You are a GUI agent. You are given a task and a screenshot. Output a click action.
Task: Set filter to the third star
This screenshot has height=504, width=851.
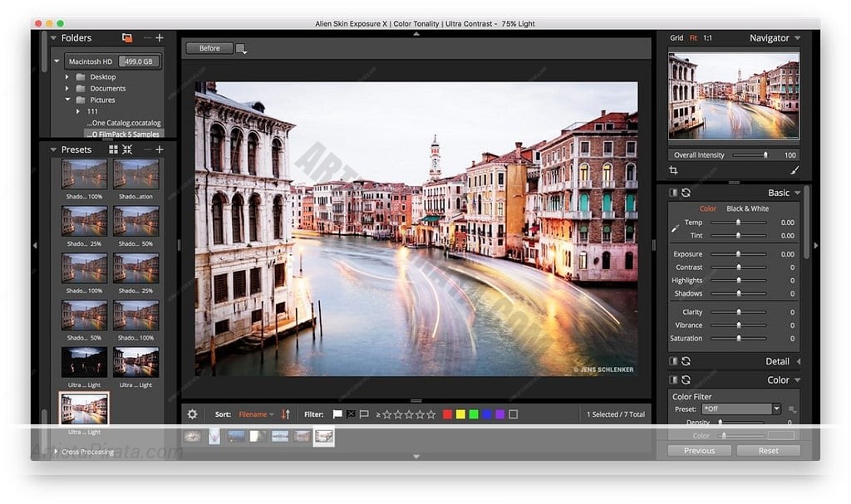pyautogui.click(x=409, y=414)
